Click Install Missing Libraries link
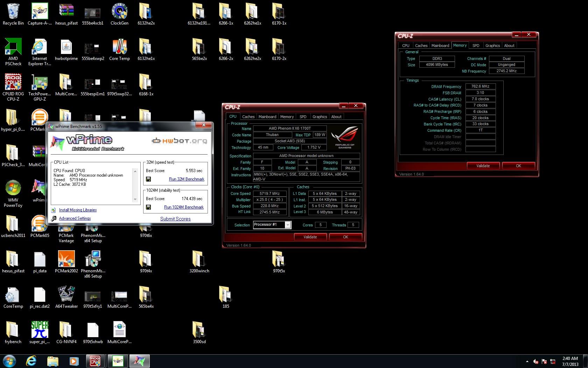The height and width of the screenshot is (368, 588). coord(78,210)
